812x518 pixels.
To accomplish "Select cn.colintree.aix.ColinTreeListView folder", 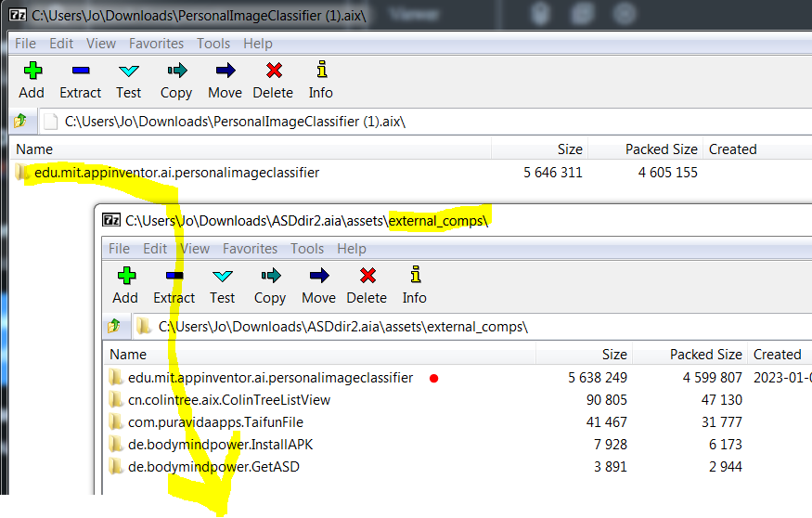I will (229, 400).
